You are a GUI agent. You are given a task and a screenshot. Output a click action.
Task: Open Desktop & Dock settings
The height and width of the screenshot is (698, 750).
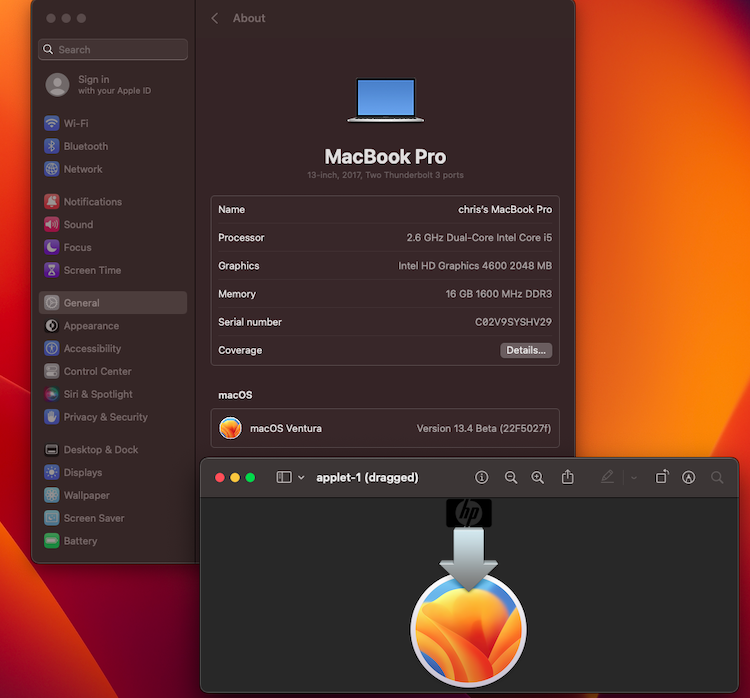(x=113, y=450)
